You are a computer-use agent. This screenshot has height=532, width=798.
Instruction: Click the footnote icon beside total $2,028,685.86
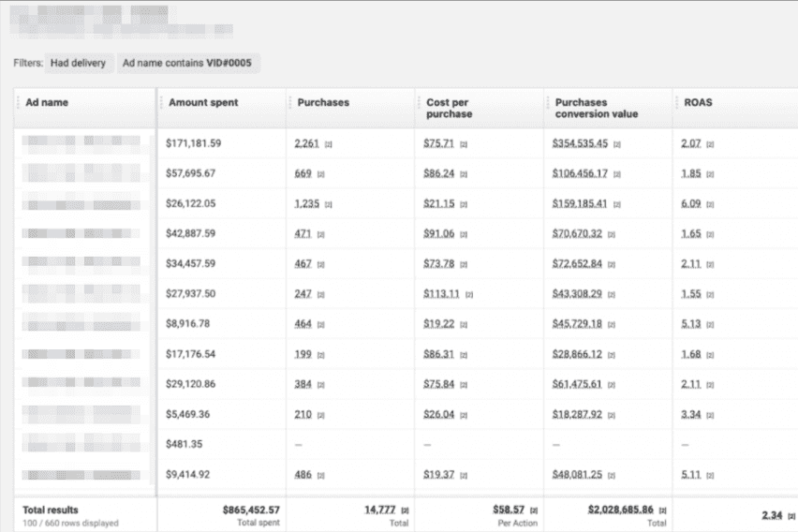click(662, 510)
